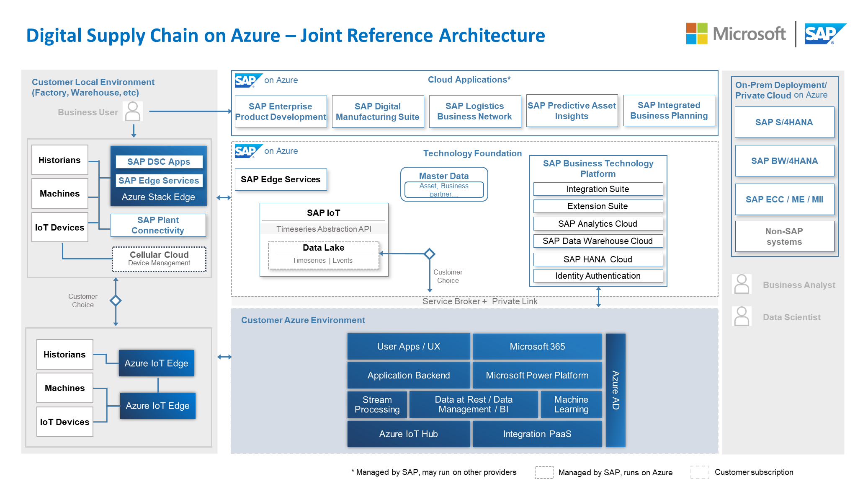This screenshot has width=868, height=500.
Task: Click the Integration PaaS block
Action: (x=537, y=434)
